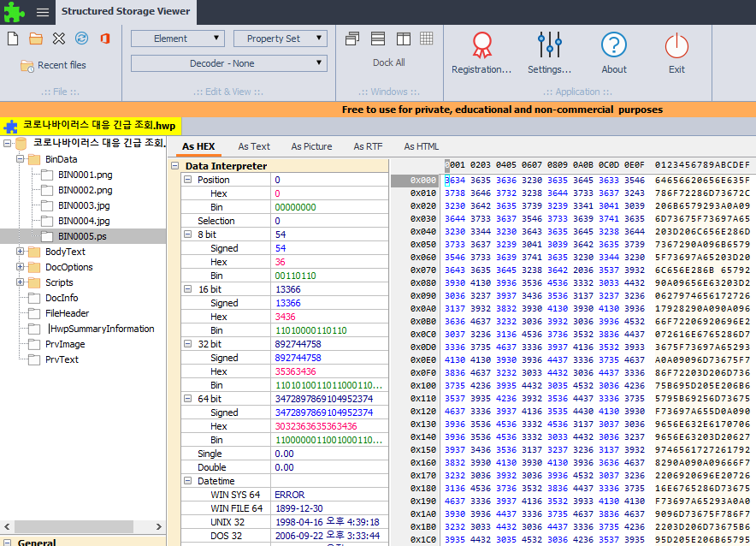Select BIN0005.ps in tree

(x=82, y=236)
